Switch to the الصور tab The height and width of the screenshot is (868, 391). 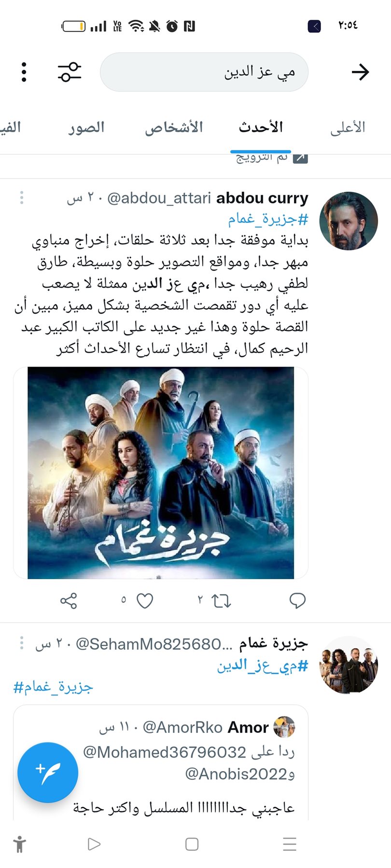click(x=86, y=128)
